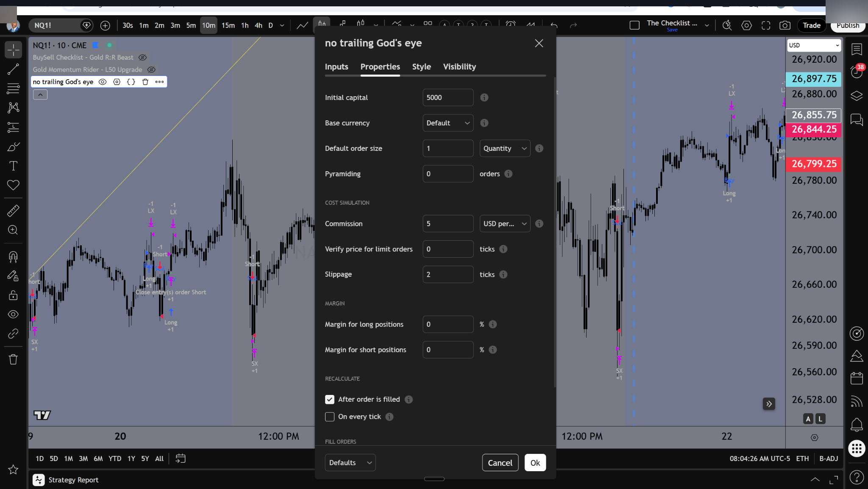Edit the Slippage ticks value field
Viewport: 868px width, 489px height.
click(448, 274)
